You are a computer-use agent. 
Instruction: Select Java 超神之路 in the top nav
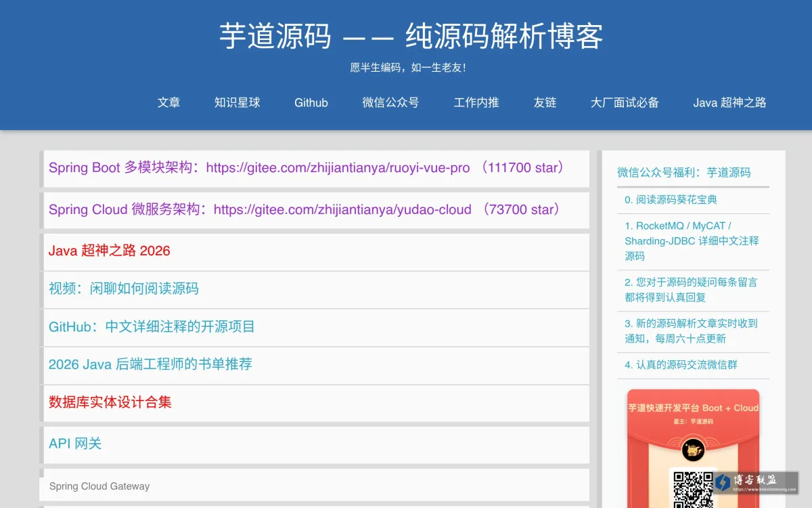click(x=729, y=102)
